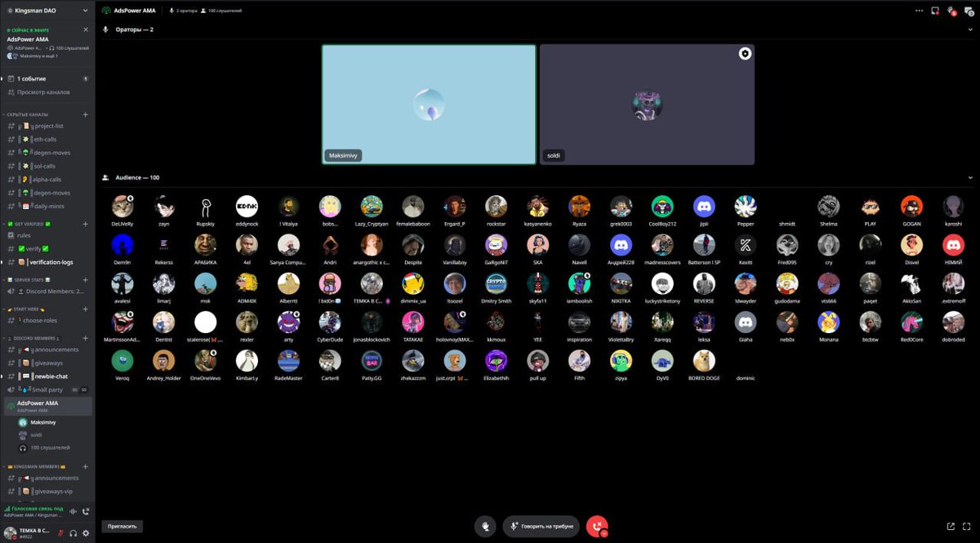Image resolution: width=980 pixels, height=543 pixels.
Task: Open raised hands requests icon with badge
Action: [952, 11]
